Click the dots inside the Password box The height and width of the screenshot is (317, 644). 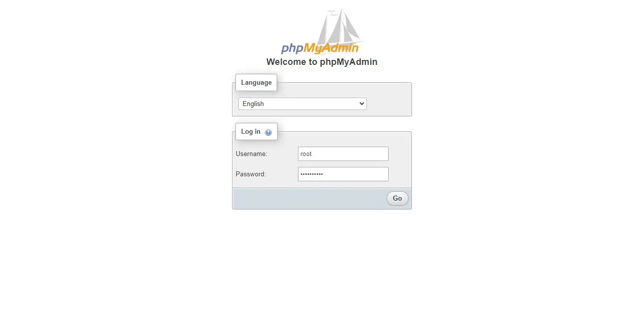[x=312, y=174]
